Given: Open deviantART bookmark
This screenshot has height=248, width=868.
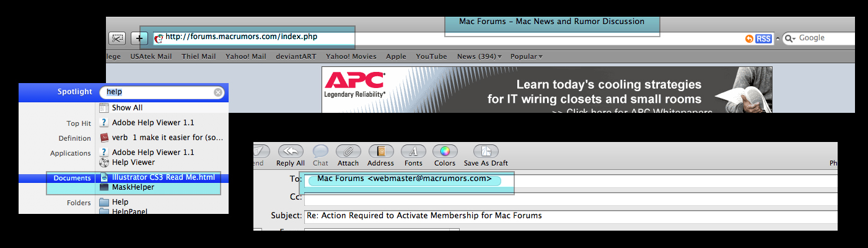Looking at the screenshot, I should click(x=296, y=56).
